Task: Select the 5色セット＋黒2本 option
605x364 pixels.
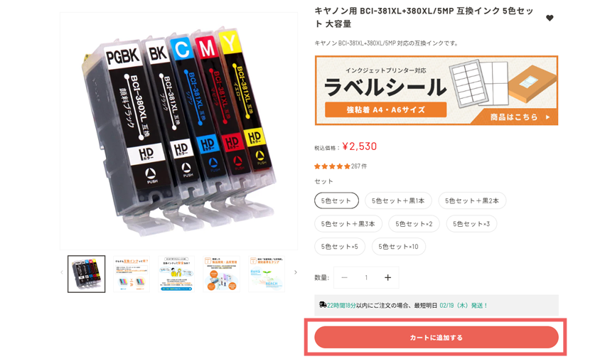Action: pos(472,200)
